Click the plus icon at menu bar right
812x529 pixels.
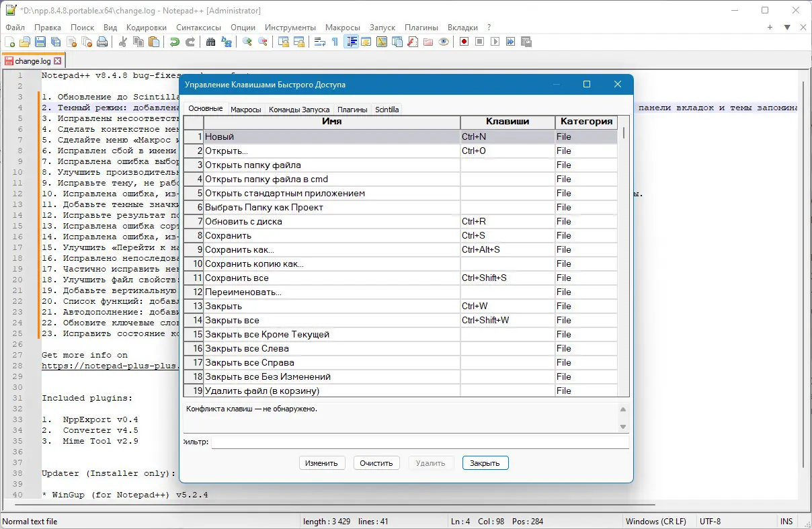[x=770, y=28]
